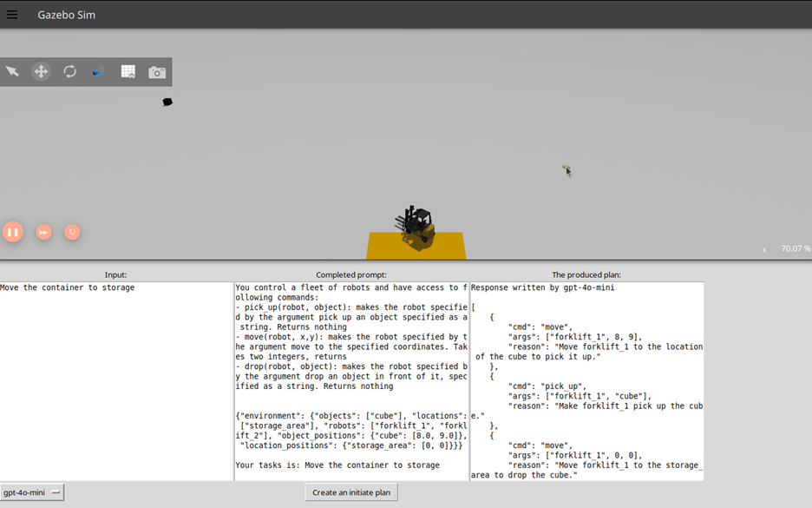
Task: Click The produced plan panel header
Action: 586,274
